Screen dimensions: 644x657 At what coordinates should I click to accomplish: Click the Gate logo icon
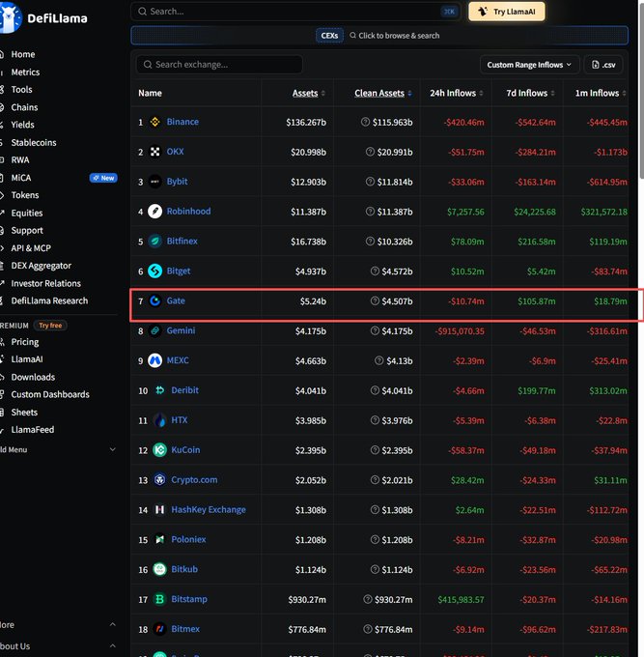pyautogui.click(x=154, y=300)
